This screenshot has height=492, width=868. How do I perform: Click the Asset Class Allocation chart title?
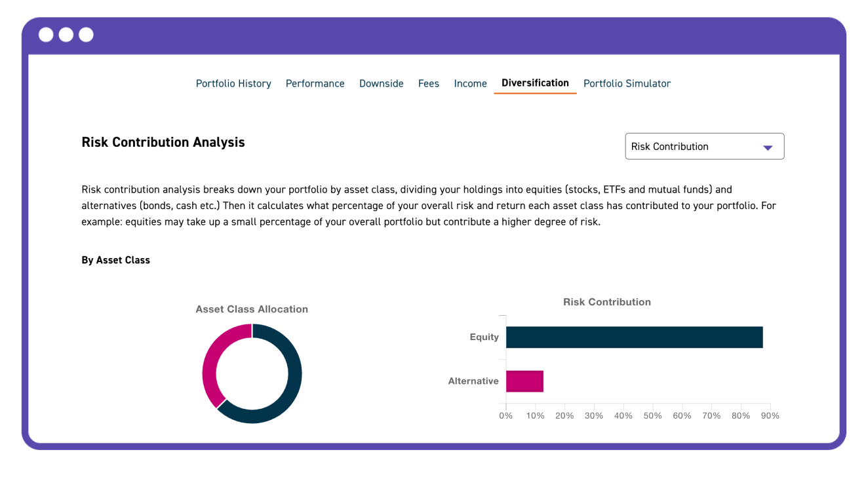click(252, 309)
